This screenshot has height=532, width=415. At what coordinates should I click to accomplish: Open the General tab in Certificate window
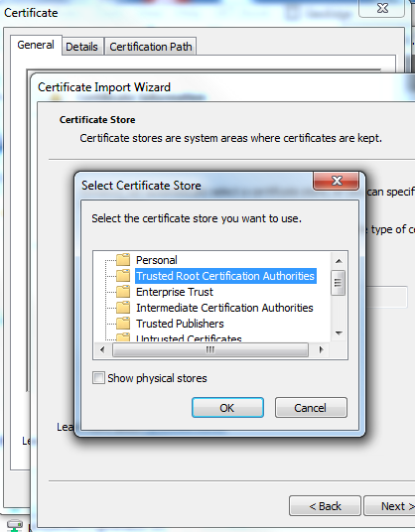tap(36, 45)
